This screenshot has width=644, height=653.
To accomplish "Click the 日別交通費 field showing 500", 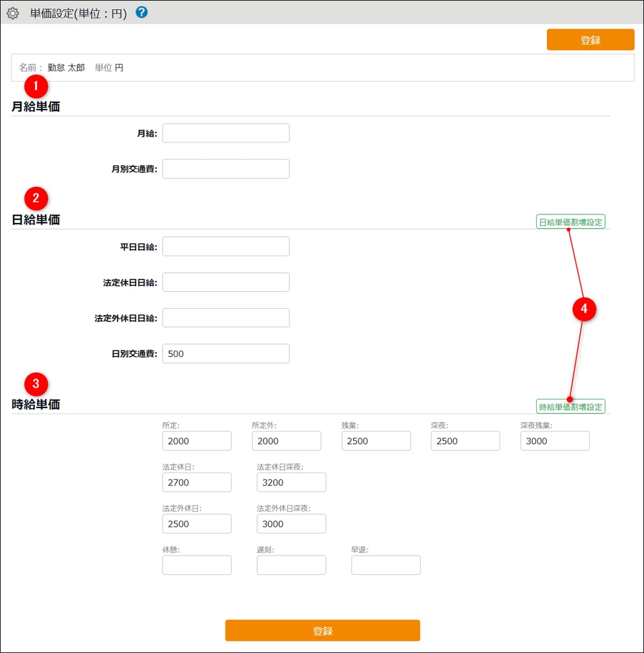I will (x=225, y=353).
